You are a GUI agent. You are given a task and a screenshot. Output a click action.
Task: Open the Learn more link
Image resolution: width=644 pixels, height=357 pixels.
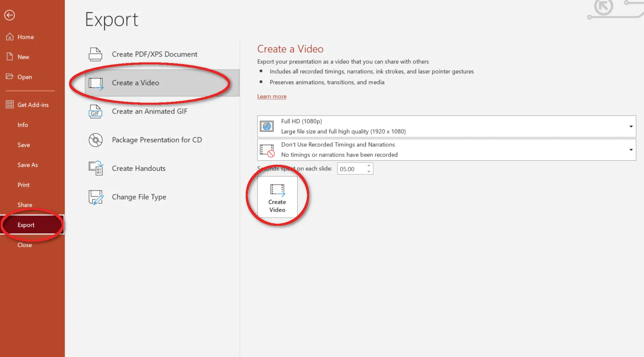pyautogui.click(x=271, y=96)
